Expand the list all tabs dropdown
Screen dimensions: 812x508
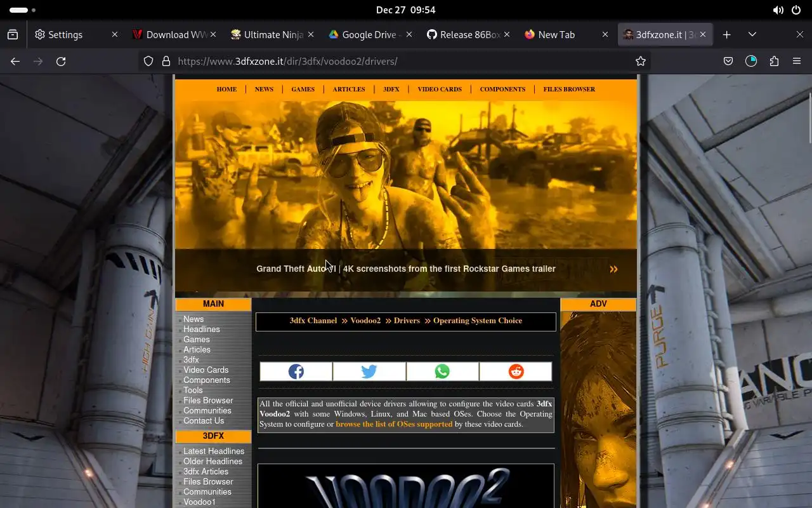752,34
